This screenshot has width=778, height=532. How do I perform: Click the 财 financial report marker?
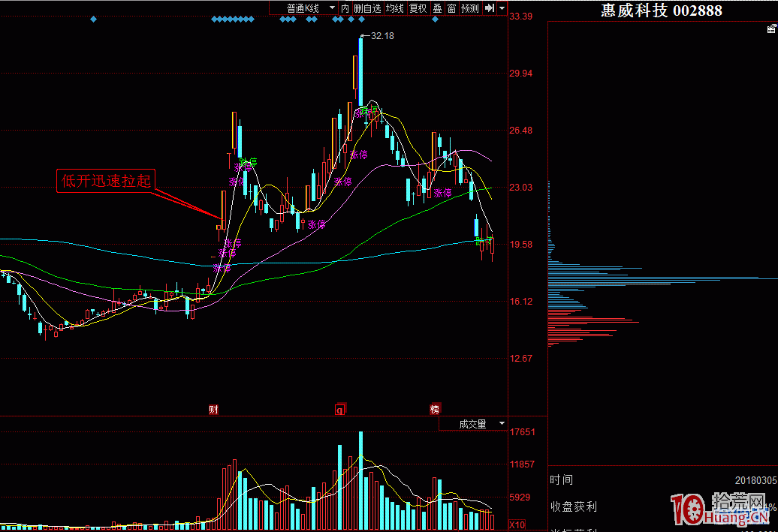[214, 410]
